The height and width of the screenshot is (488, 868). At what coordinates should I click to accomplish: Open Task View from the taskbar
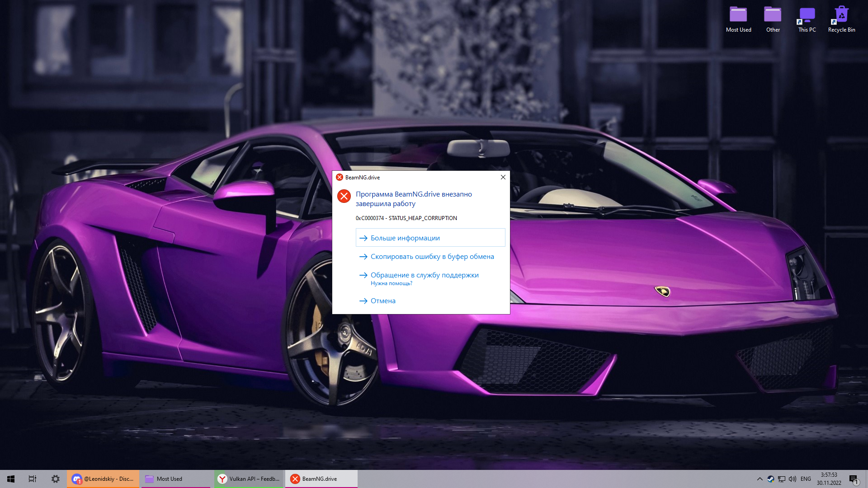pyautogui.click(x=33, y=479)
